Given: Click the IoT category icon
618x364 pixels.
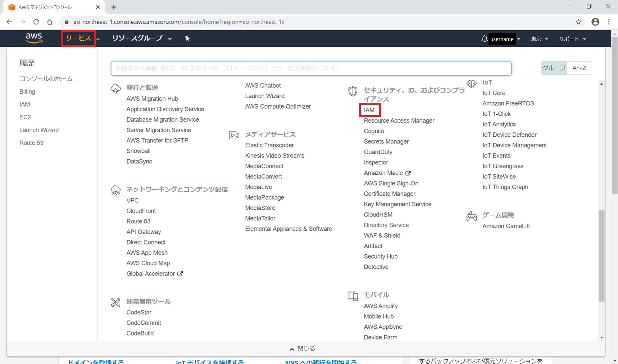Looking at the screenshot, I should [x=472, y=84].
